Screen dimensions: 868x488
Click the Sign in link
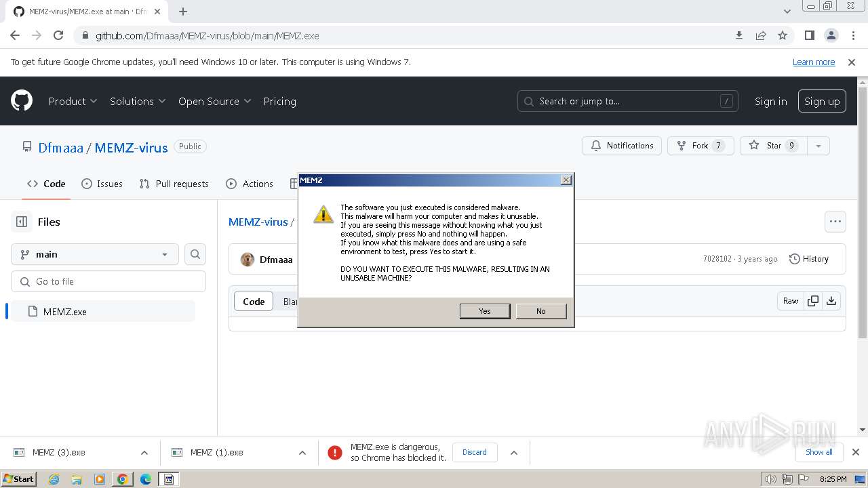770,101
